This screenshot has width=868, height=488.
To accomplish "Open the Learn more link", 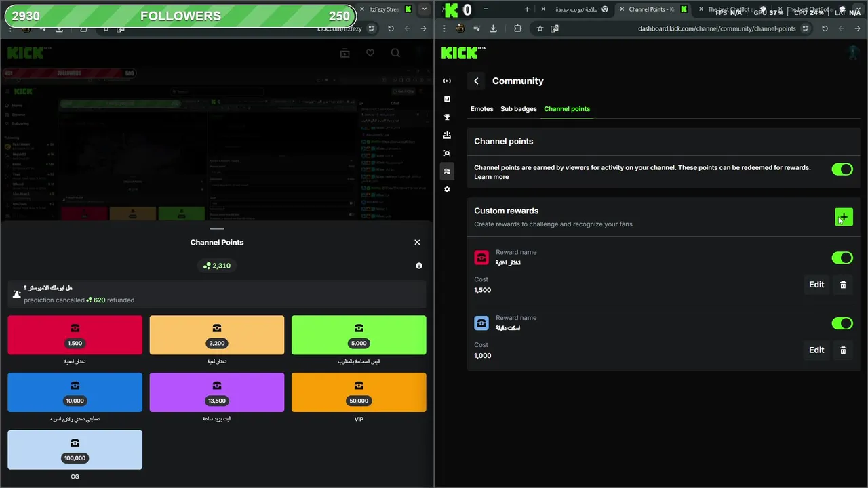I will pos(491,177).
